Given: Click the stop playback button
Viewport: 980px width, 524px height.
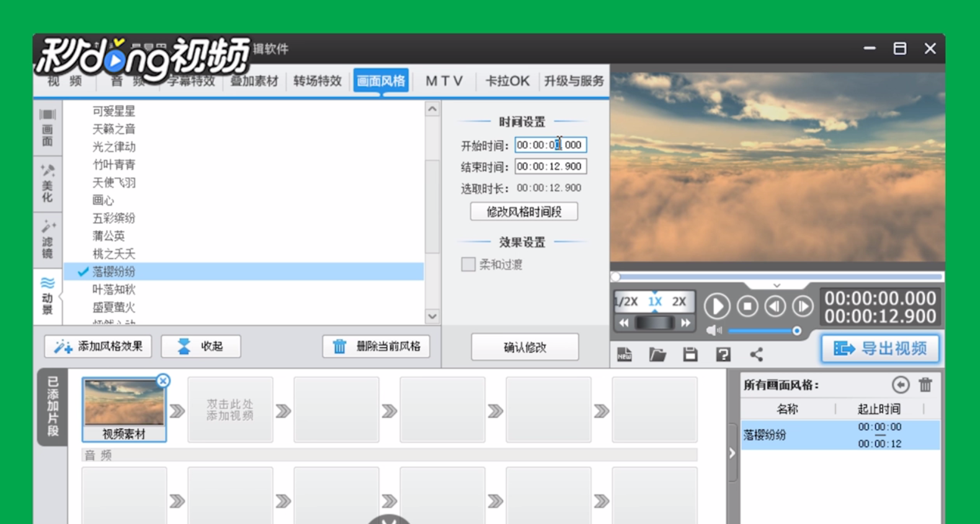Looking at the screenshot, I should point(747,306).
